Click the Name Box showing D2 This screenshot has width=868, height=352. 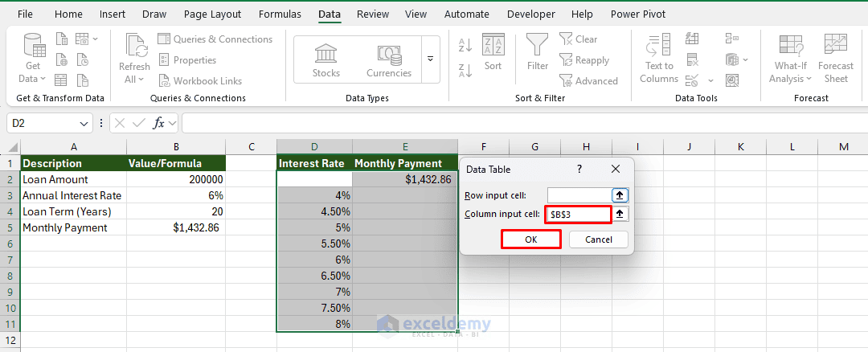[x=42, y=124]
